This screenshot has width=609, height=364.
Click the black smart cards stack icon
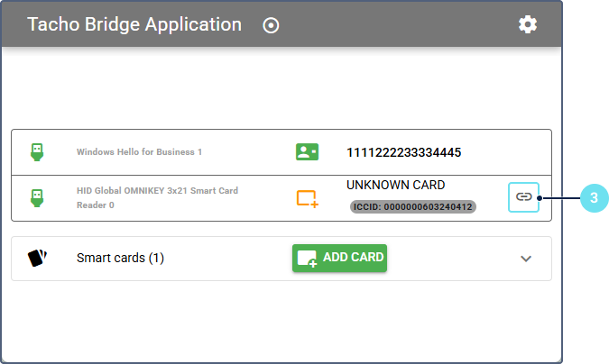click(37, 258)
